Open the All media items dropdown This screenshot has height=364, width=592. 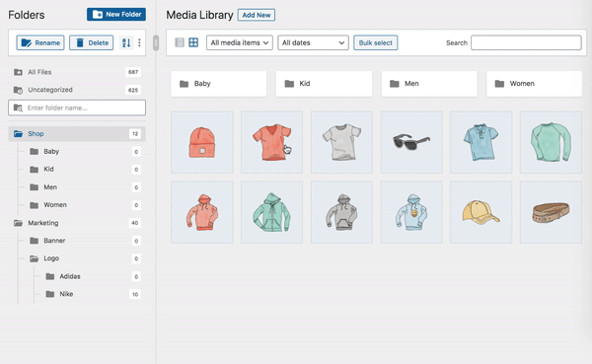tap(240, 42)
